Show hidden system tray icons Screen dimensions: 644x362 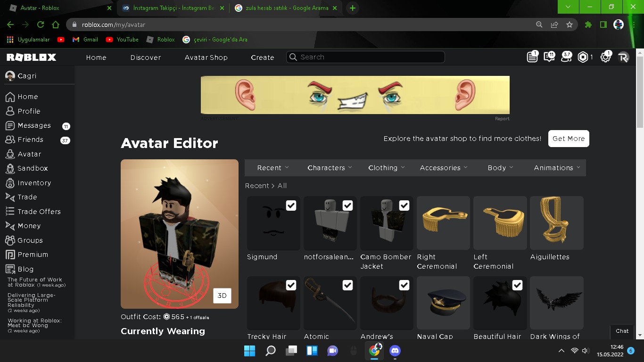tap(561, 351)
